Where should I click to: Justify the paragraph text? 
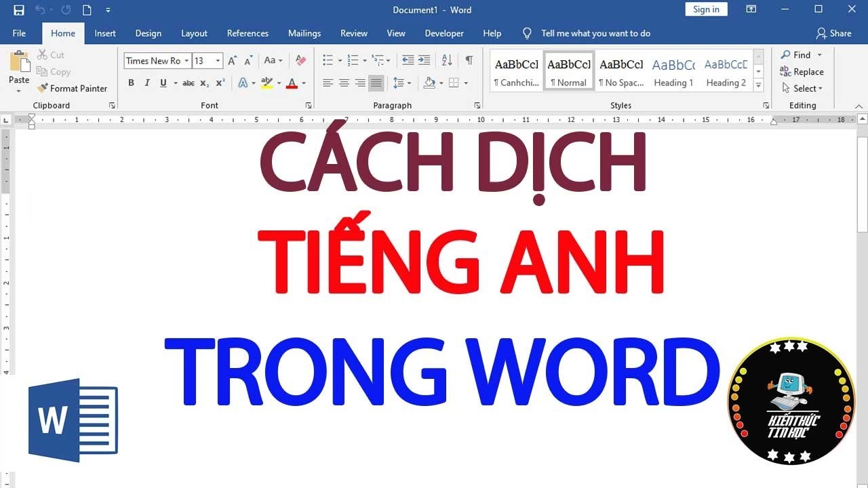pyautogui.click(x=376, y=83)
